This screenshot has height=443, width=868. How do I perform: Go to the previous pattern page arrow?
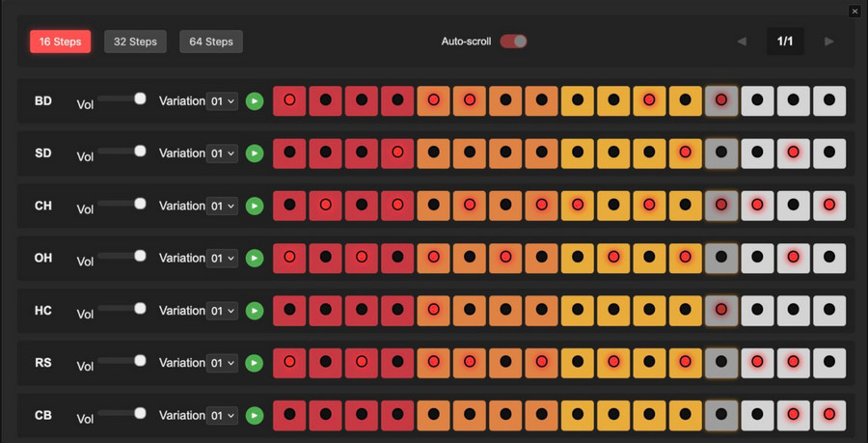click(x=742, y=42)
